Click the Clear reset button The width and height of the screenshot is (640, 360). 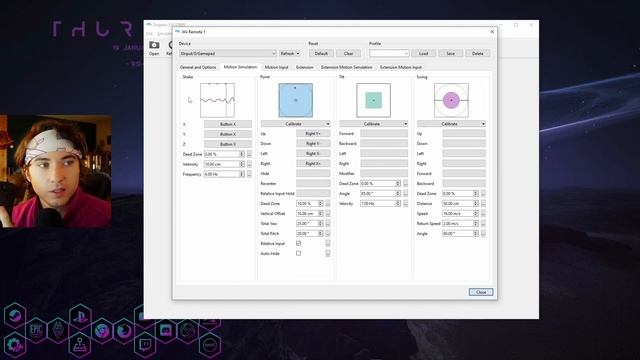tap(349, 53)
